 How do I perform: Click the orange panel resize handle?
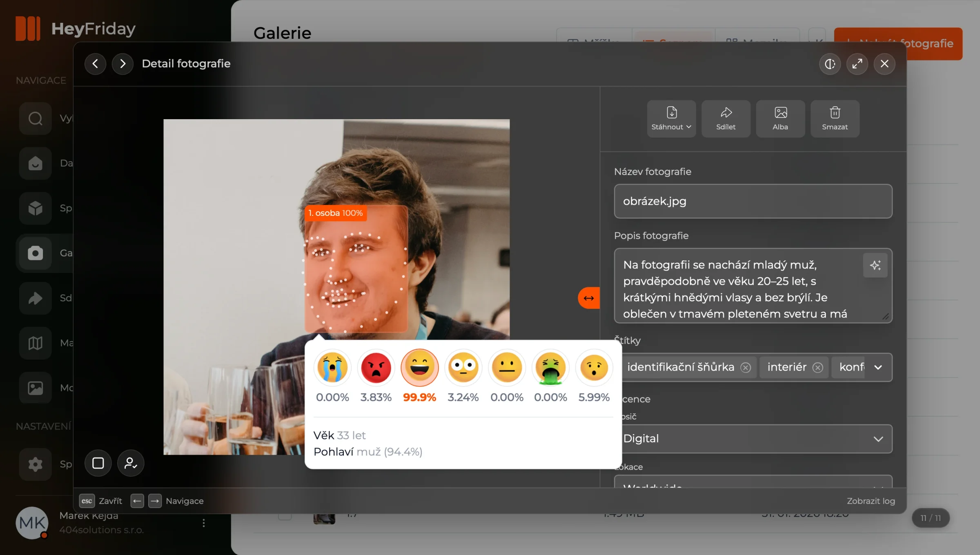(x=589, y=298)
